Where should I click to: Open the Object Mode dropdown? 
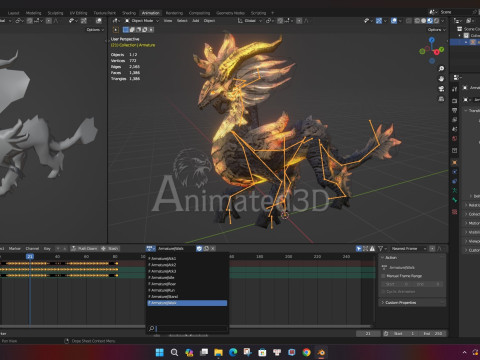click(x=142, y=21)
